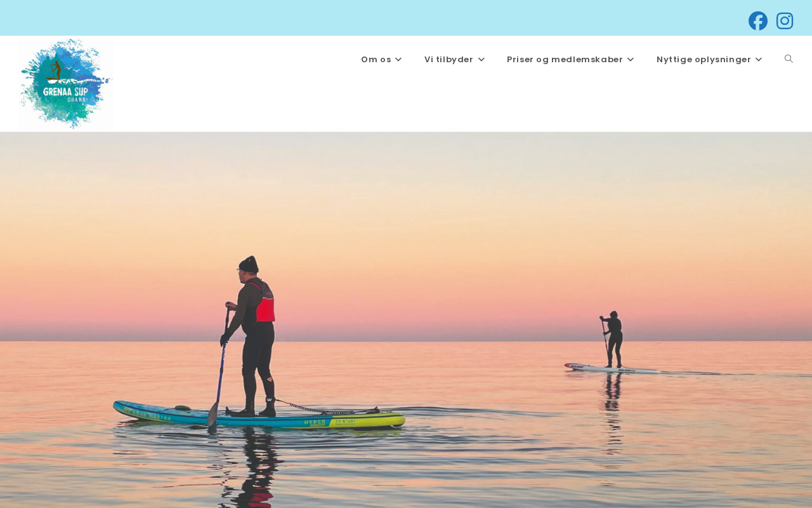Open the Facebook page icon

(757, 21)
